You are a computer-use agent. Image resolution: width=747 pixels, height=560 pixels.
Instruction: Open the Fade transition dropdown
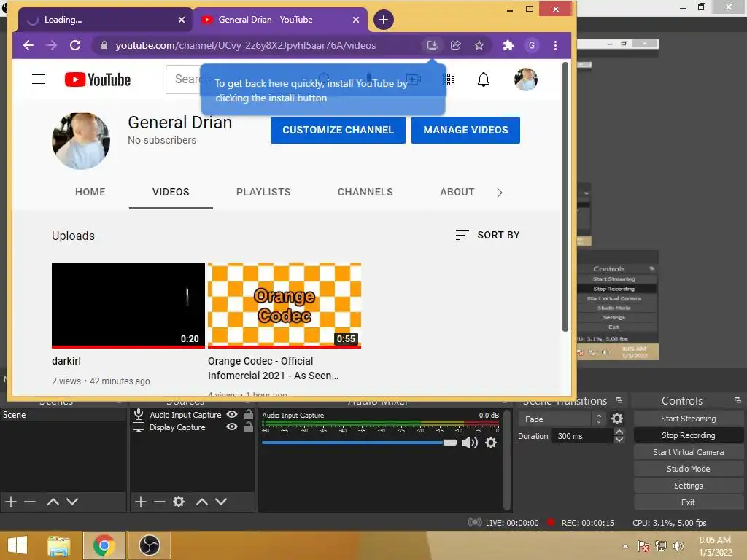click(x=562, y=419)
